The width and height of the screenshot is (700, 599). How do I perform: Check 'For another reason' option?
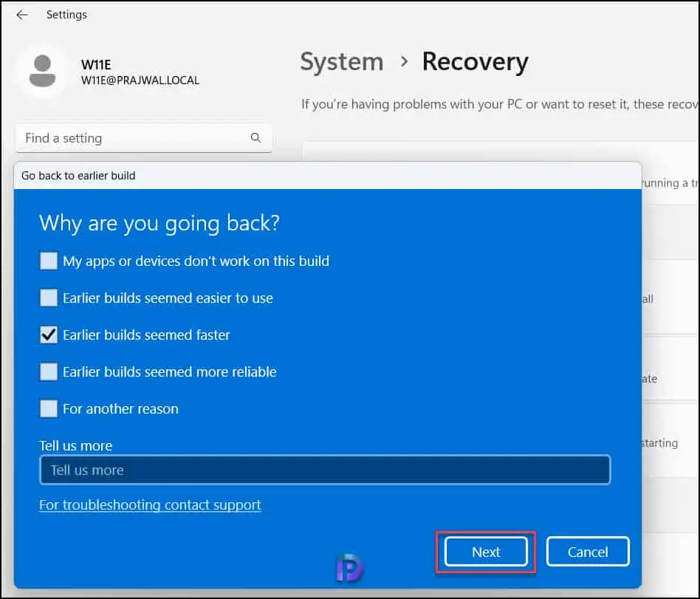pyautogui.click(x=49, y=408)
